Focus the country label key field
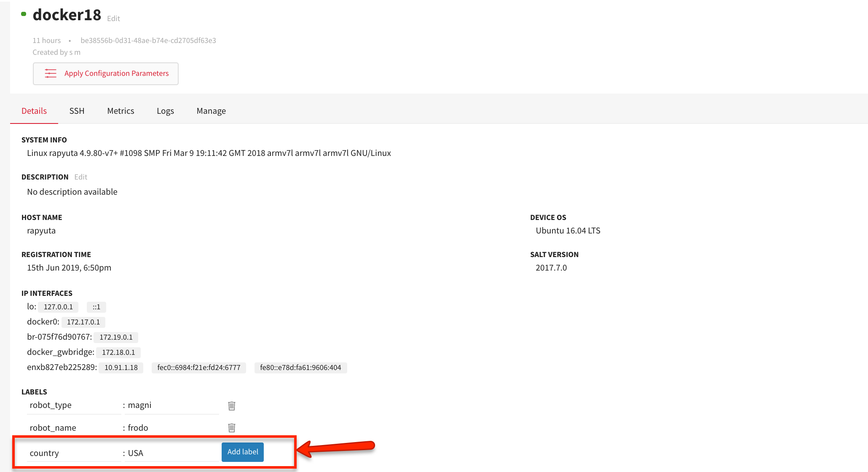The width and height of the screenshot is (868, 472). (x=74, y=453)
